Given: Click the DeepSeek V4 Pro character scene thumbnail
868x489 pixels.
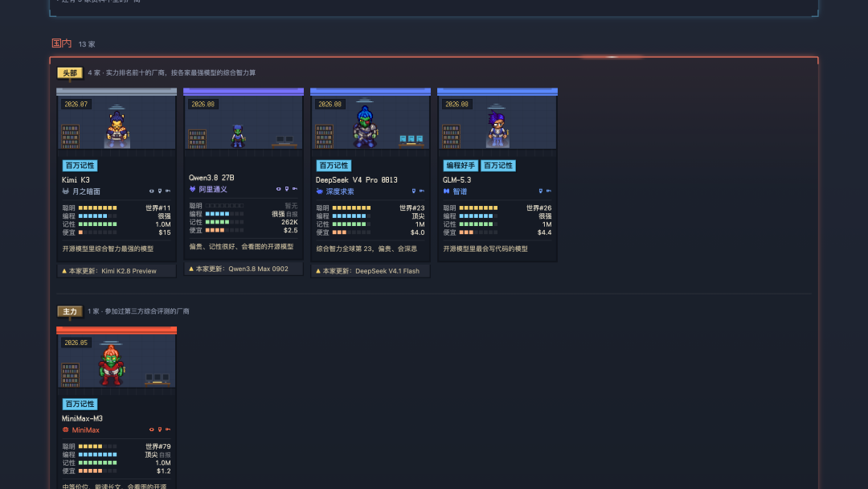Looking at the screenshot, I should point(371,123).
